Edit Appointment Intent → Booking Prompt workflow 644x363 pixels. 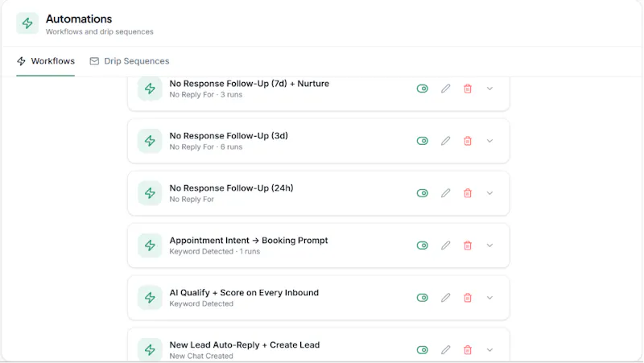pyautogui.click(x=446, y=245)
